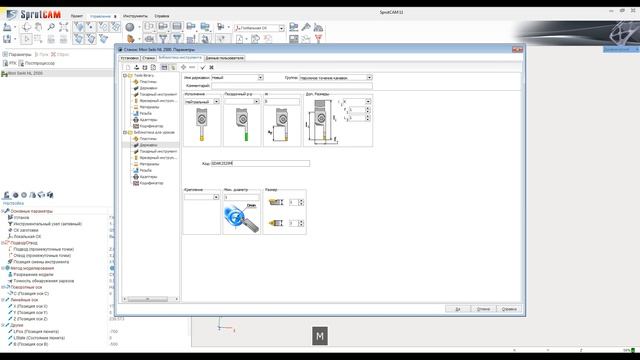The width and height of the screenshot is (640, 360).
Task: Open the Исполнение dropdown
Action: point(216,101)
